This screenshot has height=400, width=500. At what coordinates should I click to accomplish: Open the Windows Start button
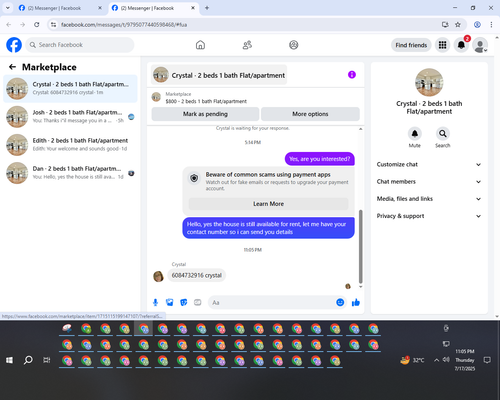[x=9, y=360]
